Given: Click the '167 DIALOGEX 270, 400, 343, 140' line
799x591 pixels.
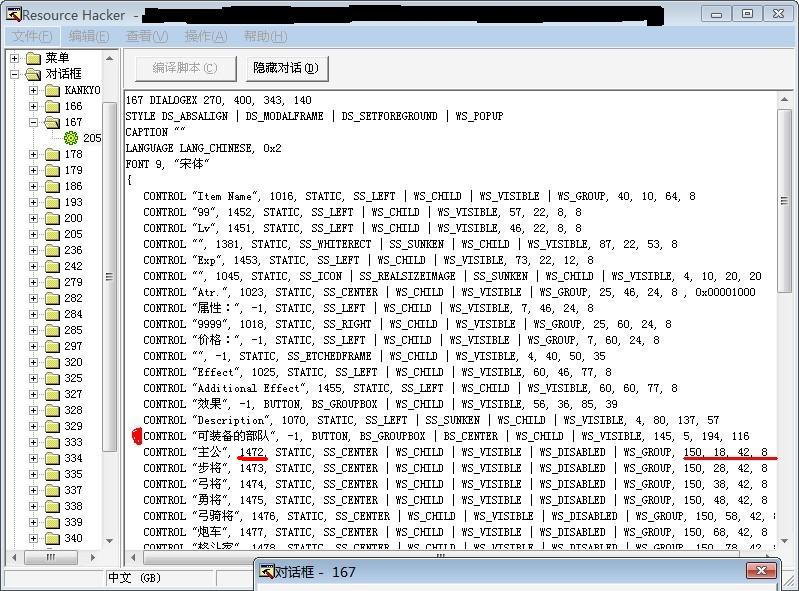Looking at the screenshot, I should (219, 100).
